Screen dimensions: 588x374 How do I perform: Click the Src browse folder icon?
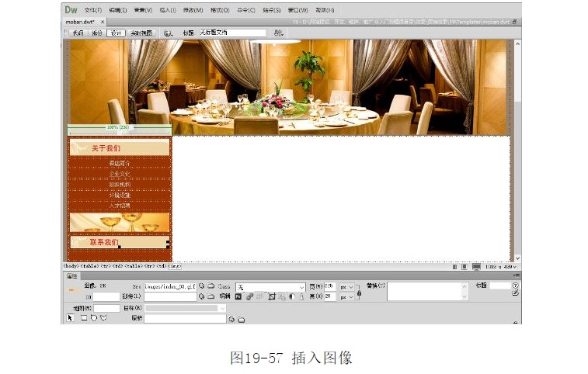pos(210,286)
